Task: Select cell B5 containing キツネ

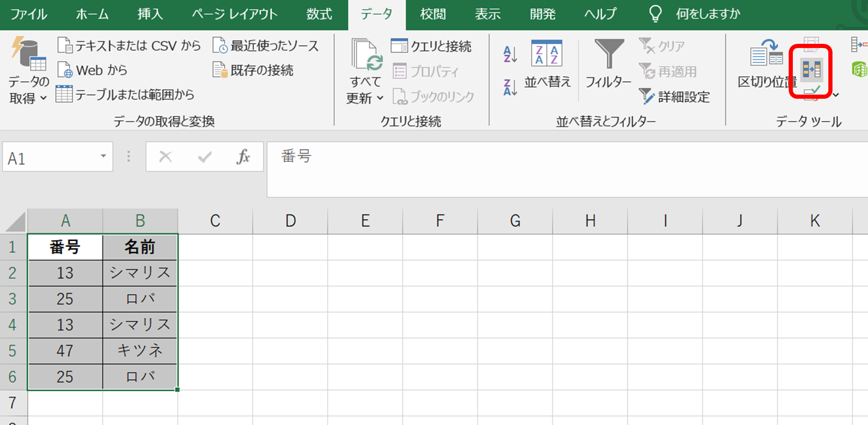Action: (x=140, y=351)
